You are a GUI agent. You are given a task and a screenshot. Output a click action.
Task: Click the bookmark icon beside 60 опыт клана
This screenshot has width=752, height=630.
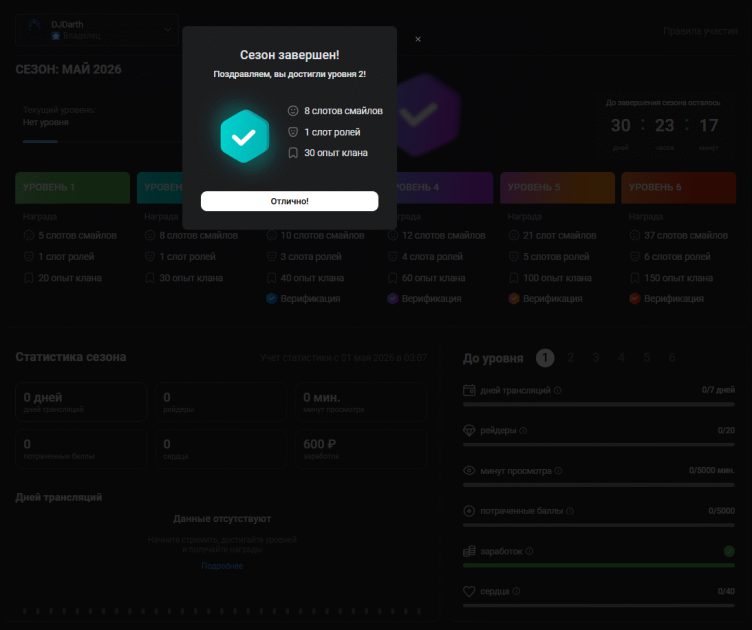coord(393,278)
